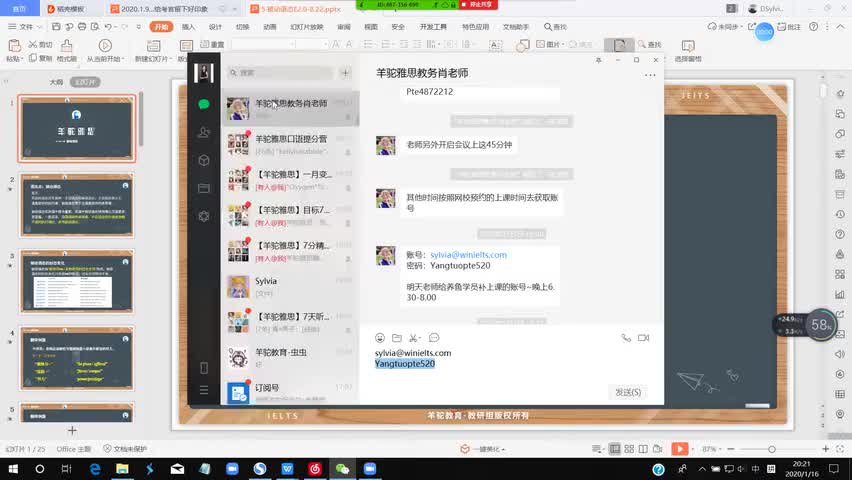
Task: Click sylvia@winielts.com link in message
Action: pos(468,254)
